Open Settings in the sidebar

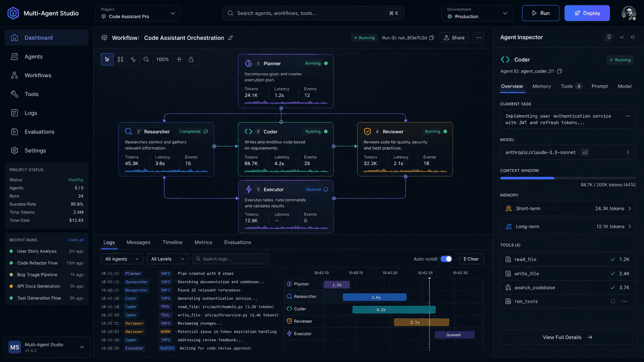click(46, 150)
